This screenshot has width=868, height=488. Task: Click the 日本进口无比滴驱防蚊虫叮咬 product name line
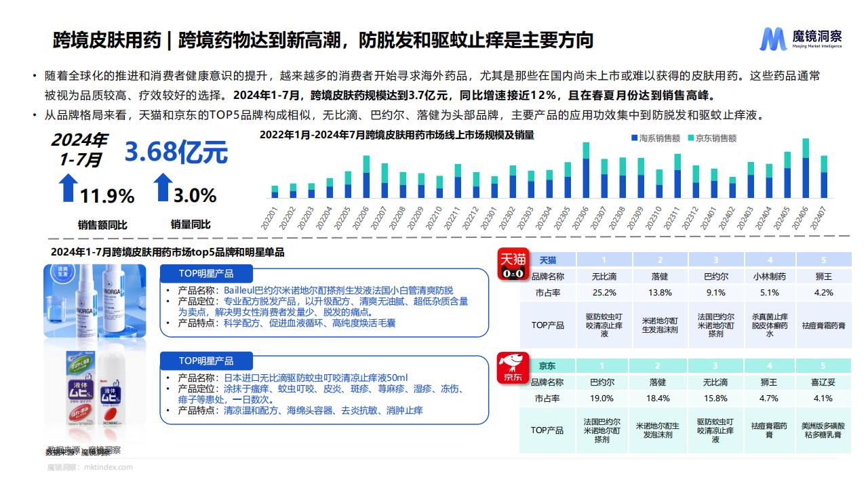tap(292, 378)
